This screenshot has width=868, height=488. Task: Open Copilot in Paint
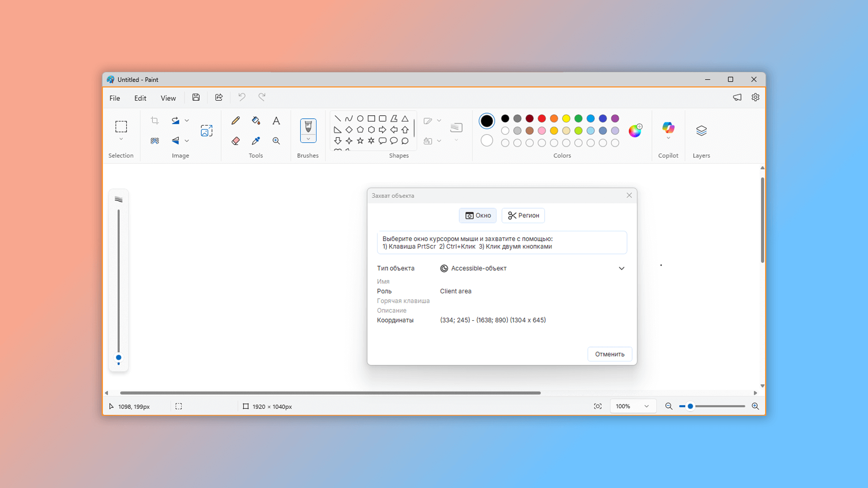click(x=668, y=128)
